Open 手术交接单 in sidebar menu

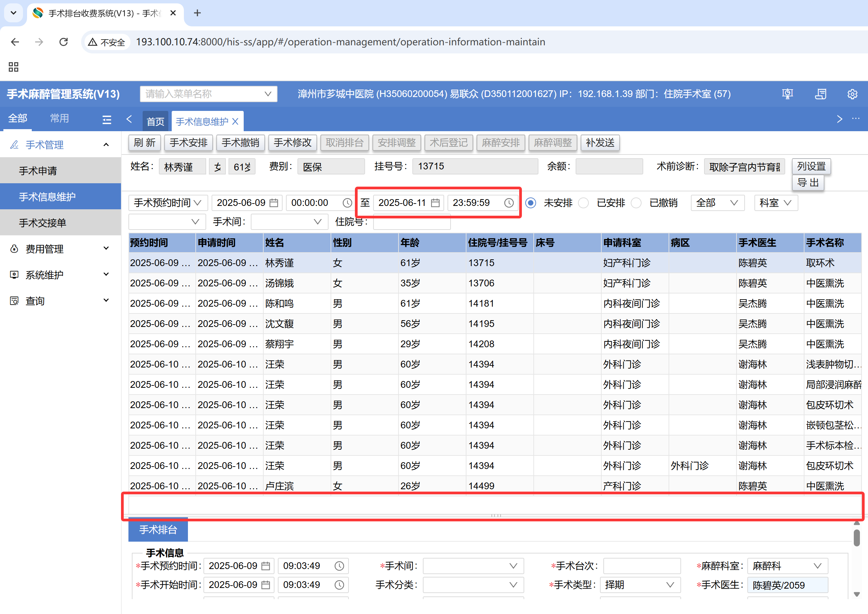tap(42, 223)
